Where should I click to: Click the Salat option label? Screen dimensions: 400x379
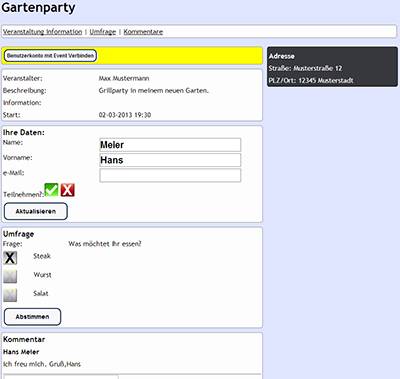tap(41, 293)
